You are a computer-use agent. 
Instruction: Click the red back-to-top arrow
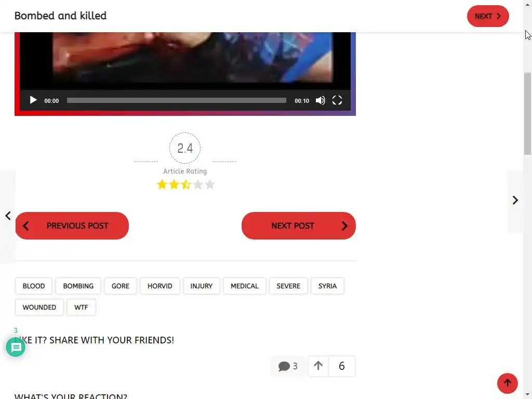(507, 383)
